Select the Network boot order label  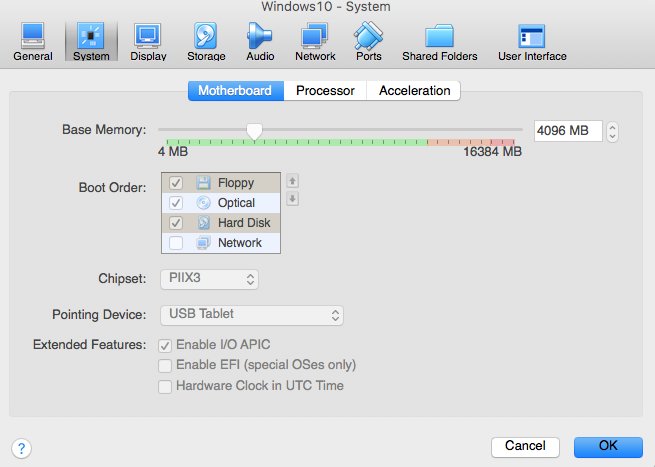coord(240,243)
